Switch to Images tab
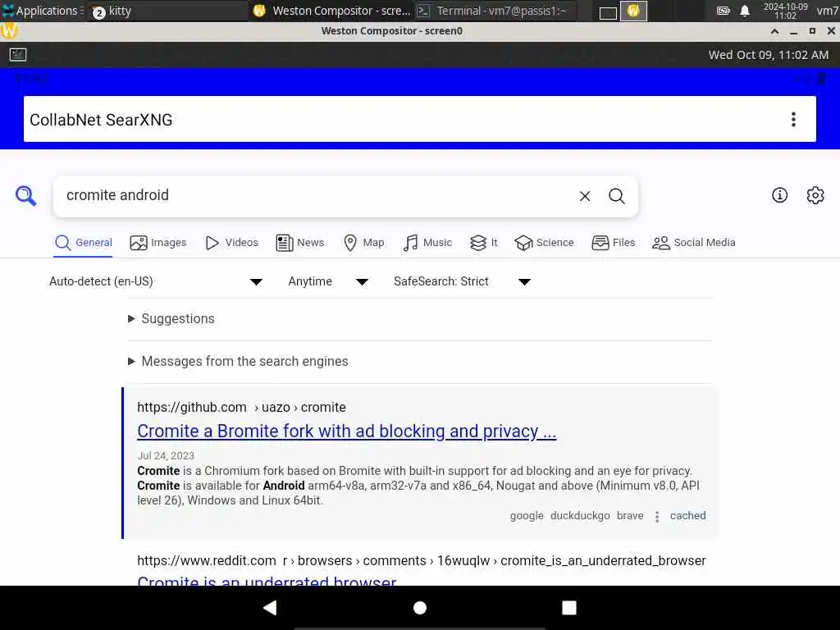Image resolution: width=840 pixels, height=630 pixels. pyautogui.click(x=158, y=243)
